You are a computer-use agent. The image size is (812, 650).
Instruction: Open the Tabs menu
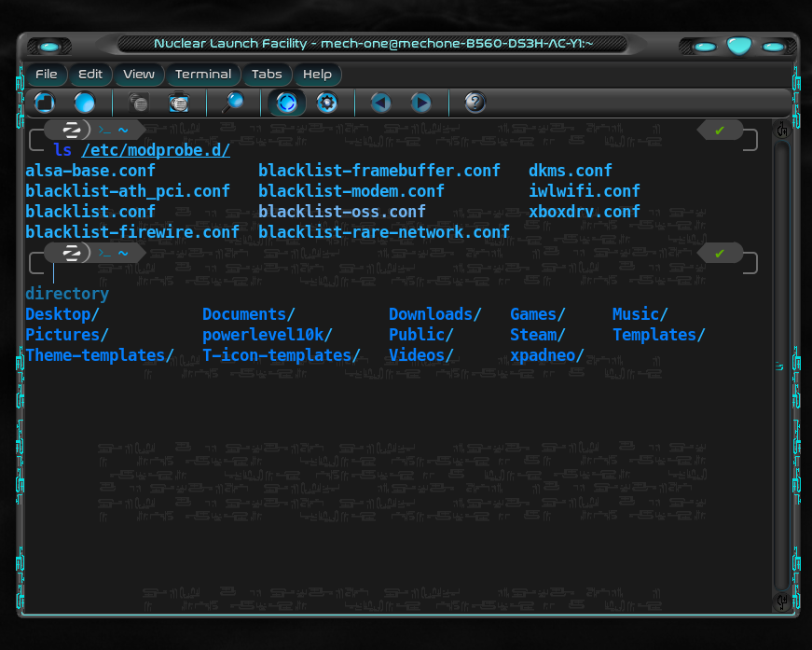click(x=267, y=75)
